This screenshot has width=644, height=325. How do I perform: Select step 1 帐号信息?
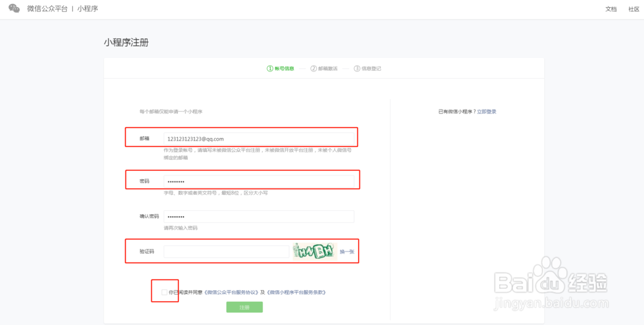[x=281, y=69]
